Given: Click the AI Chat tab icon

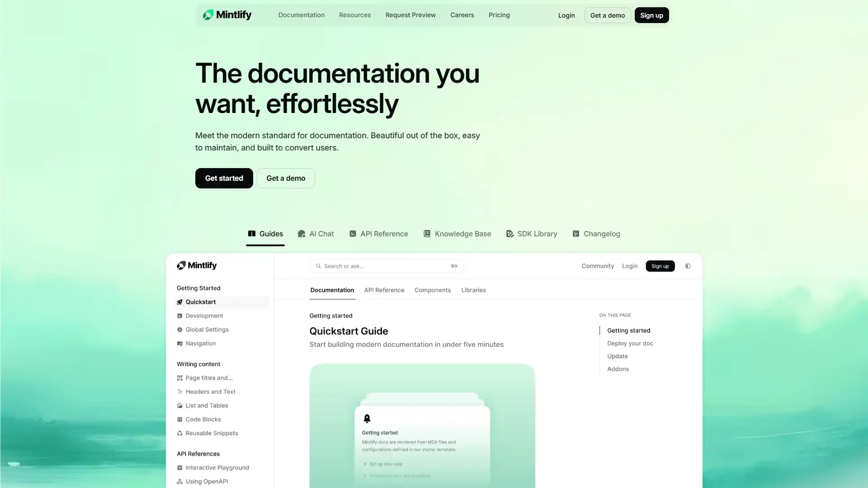Looking at the screenshot, I should click(302, 234).
